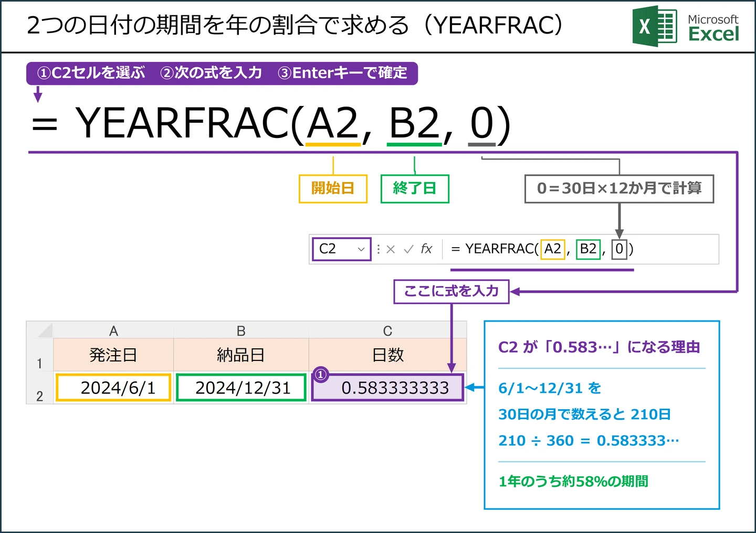Screen dimensions: 756x533
Task: Click the ここに式を入力 label
Action: pyautogui.click(x=451, y=291)
